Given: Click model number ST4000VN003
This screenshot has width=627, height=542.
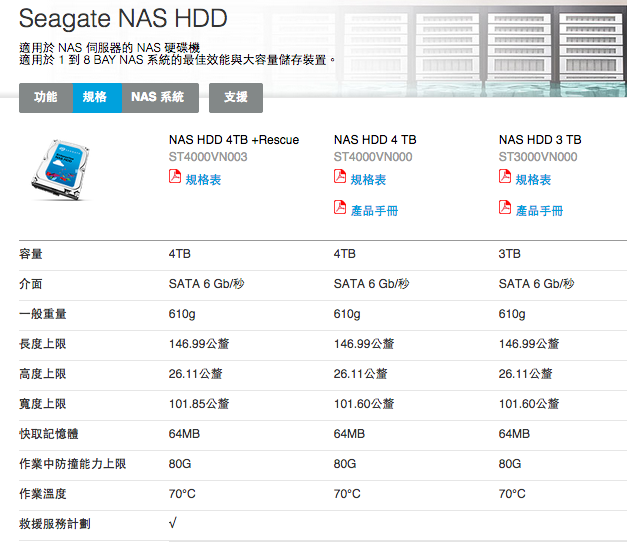Looking at the screenshot, I should [208, 157].
